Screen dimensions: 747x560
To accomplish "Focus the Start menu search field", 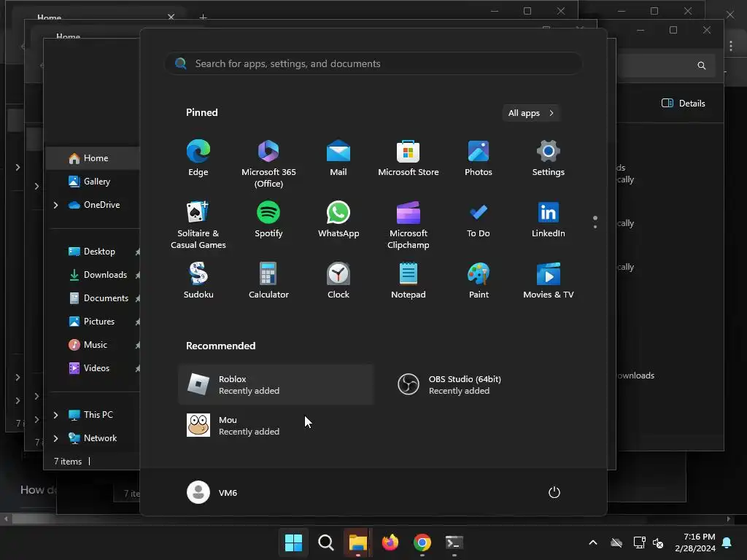I will [373, 64].
